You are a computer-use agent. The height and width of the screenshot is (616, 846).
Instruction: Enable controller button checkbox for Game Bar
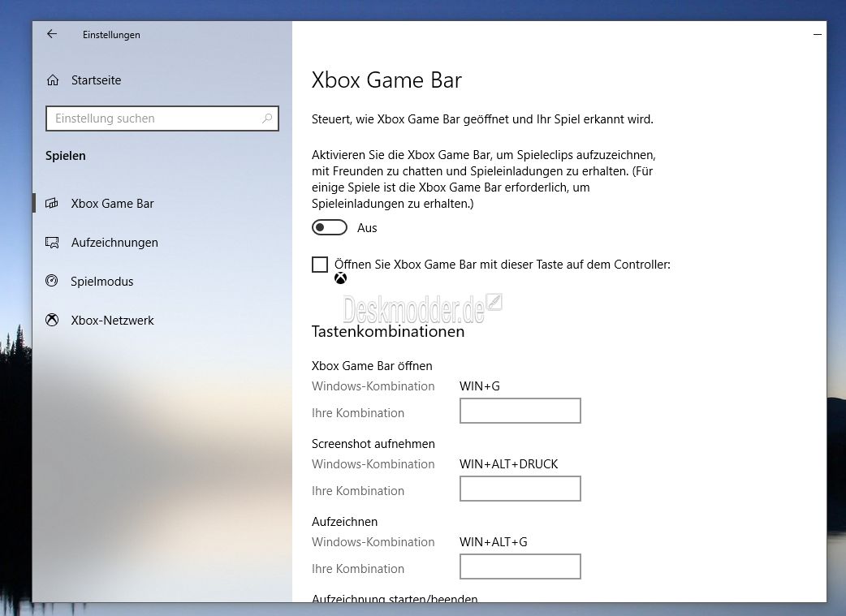(x=320, y=265)
